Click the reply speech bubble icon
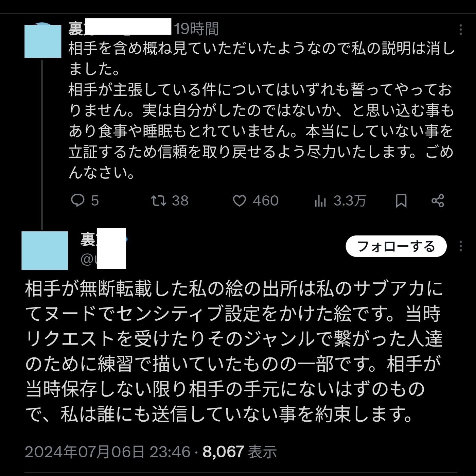Screen dimensions: 476x476 pyautogui.click(x=78, y=201)
